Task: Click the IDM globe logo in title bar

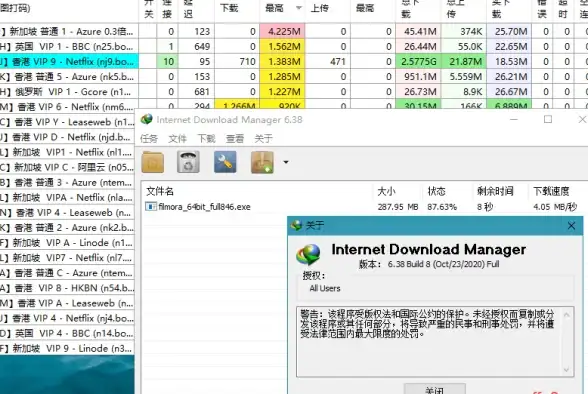Action: coord(147,119)
